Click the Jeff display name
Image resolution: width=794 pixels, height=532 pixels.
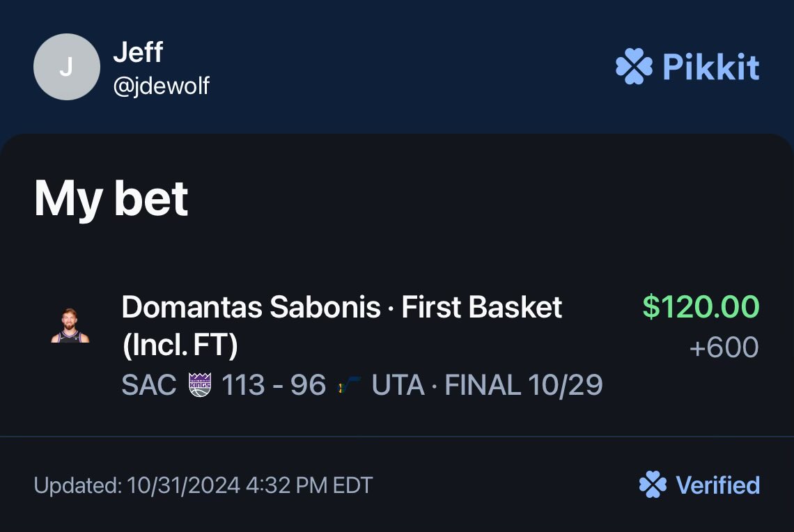point(138,52)
